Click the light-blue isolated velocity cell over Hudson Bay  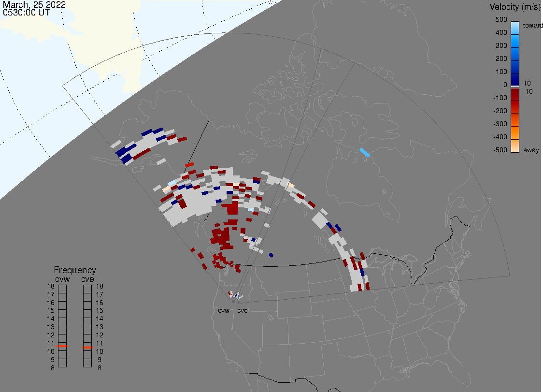pyautogui.click(x=365, y=153)
